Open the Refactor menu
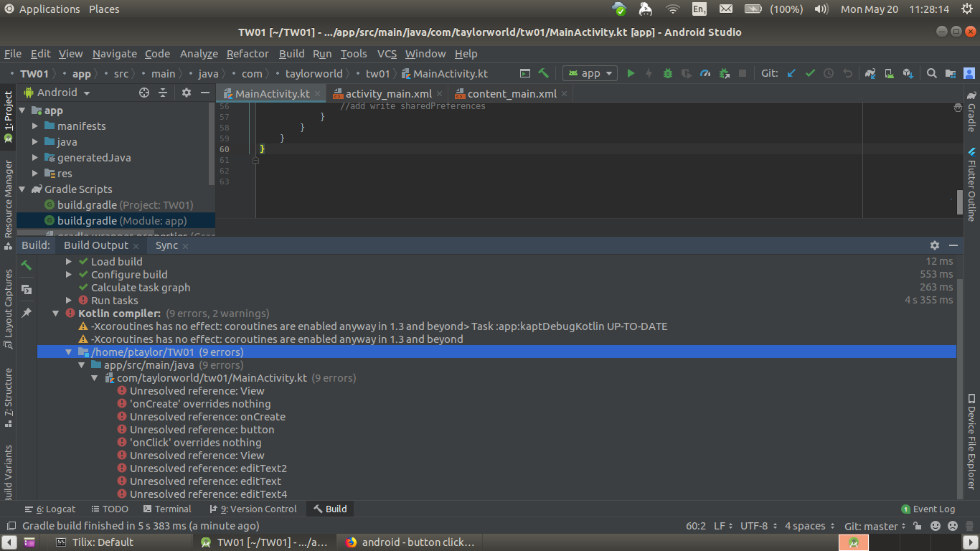 click(248, 54)
